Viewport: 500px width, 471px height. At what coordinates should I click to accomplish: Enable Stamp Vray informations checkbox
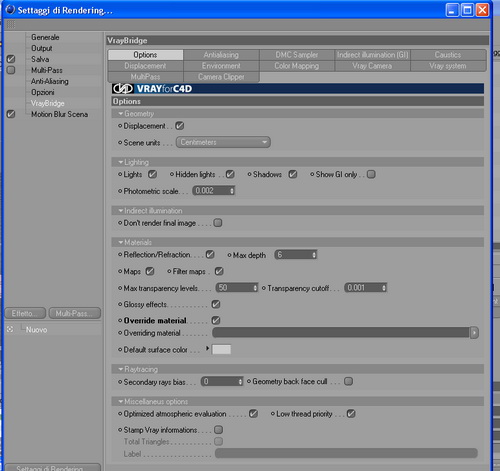[219, 430]
